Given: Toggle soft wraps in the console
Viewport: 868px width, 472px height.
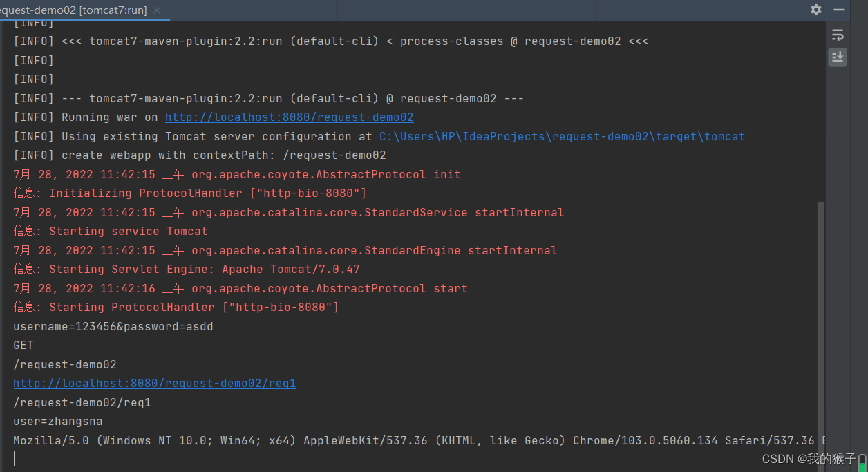Looking at the screenshot, I should (837, 35).
